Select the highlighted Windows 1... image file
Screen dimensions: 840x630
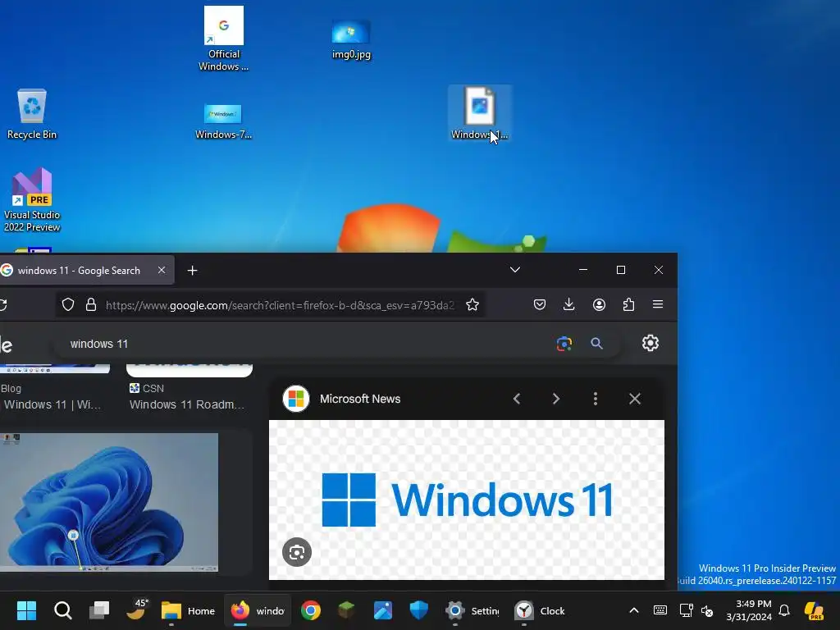point(479,113)
